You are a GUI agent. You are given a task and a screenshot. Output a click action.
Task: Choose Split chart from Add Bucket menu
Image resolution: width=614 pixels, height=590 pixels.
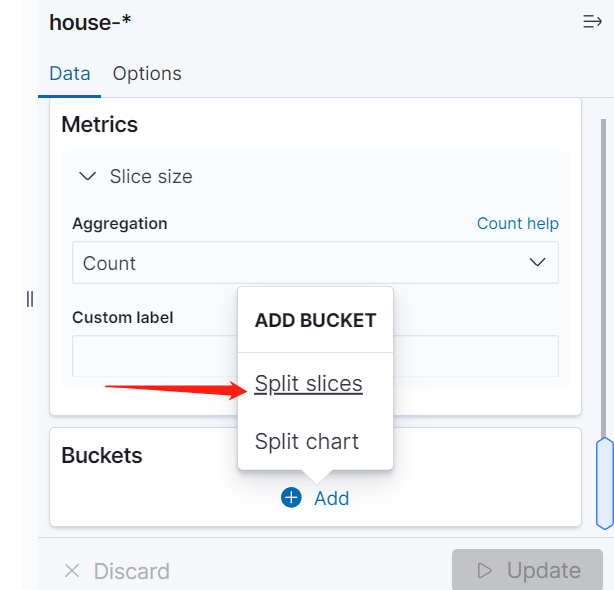tap(307, 441)
